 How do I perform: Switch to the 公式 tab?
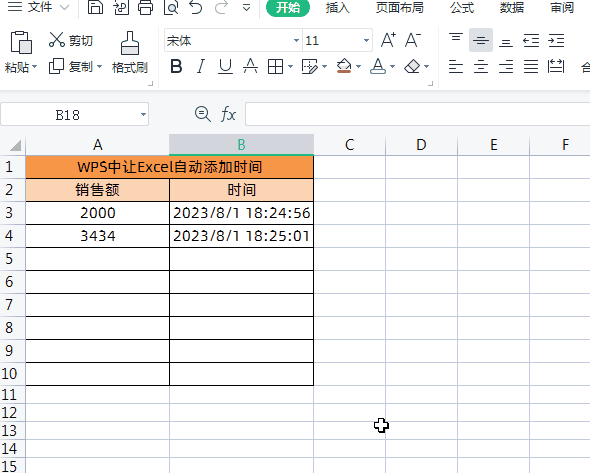[x=462, y=8]
